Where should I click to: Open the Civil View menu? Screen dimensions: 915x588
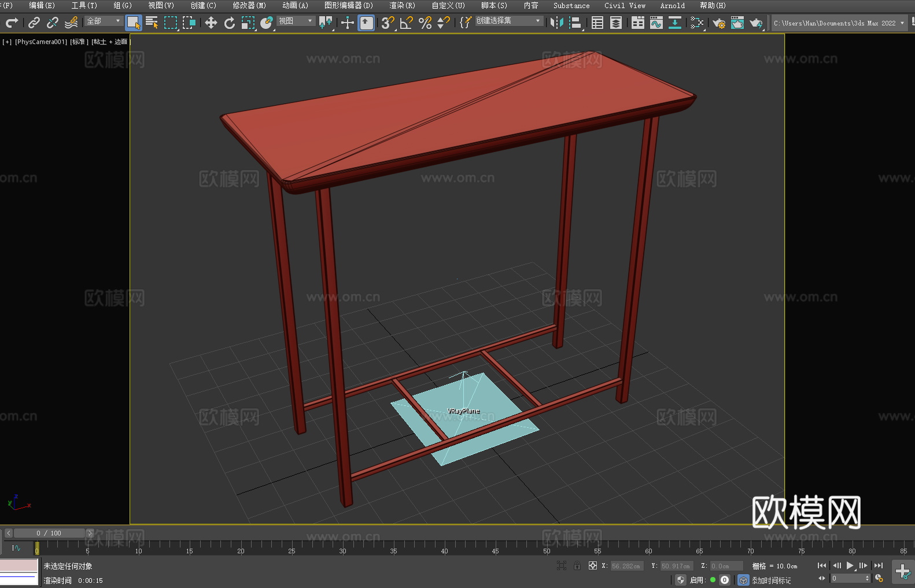pos(625,5)
